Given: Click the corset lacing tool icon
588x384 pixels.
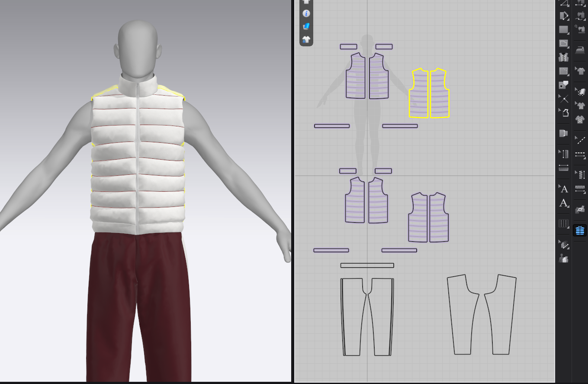Looking at the screenshot, I should pos(563,57).
